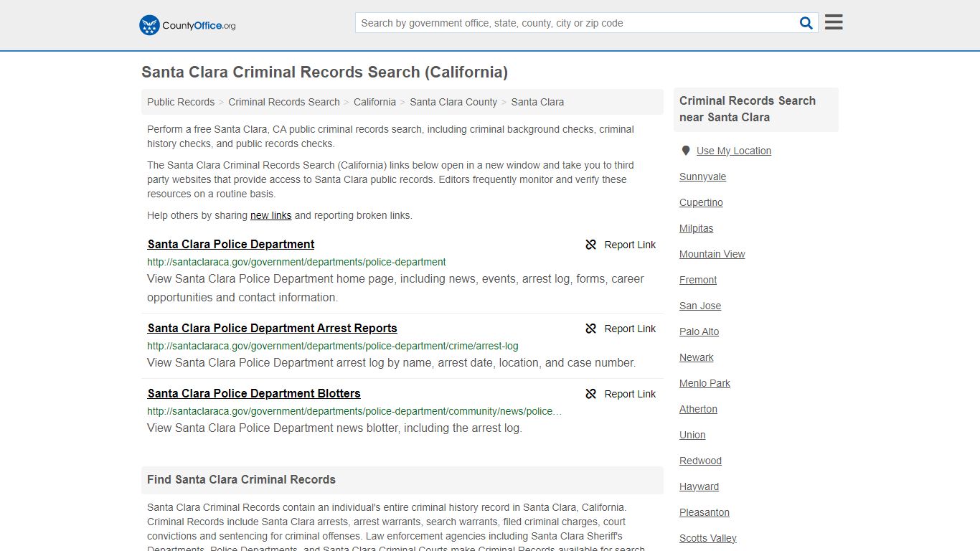The image size is (980, 551).
Task: Click the search magnifier icon
Action: tap(806, 23)
